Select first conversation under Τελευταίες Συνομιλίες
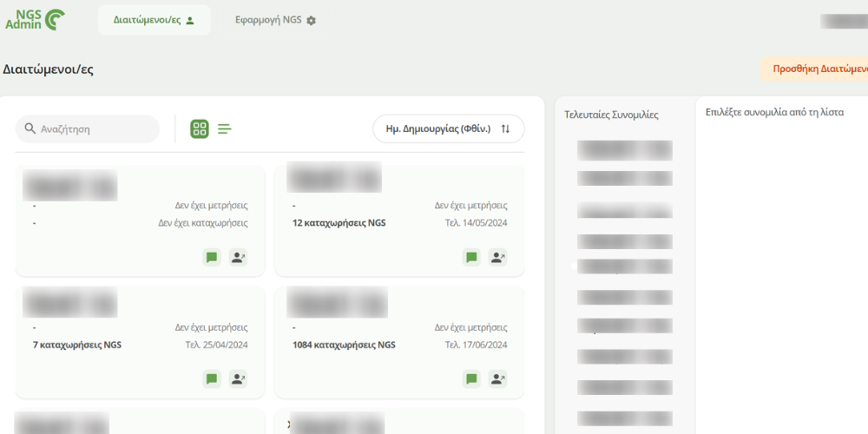 [x=625, y=150]
